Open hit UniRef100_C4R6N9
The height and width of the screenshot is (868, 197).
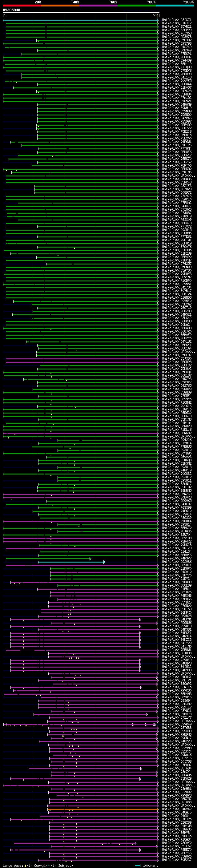coord(176,105)
